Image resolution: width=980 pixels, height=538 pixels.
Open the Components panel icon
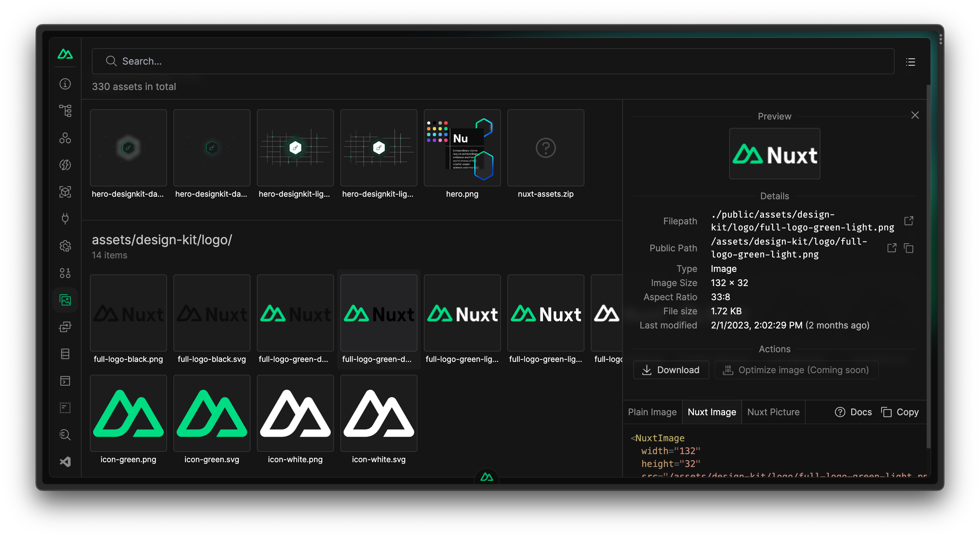pyautogui.click(x=66, y=139)
